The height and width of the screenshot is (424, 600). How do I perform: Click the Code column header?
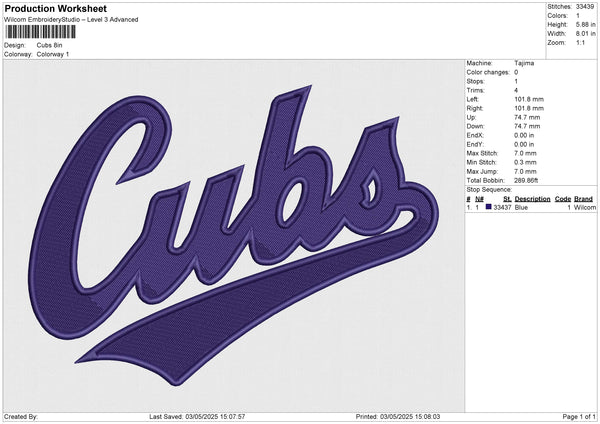click(x=563, y=199)
